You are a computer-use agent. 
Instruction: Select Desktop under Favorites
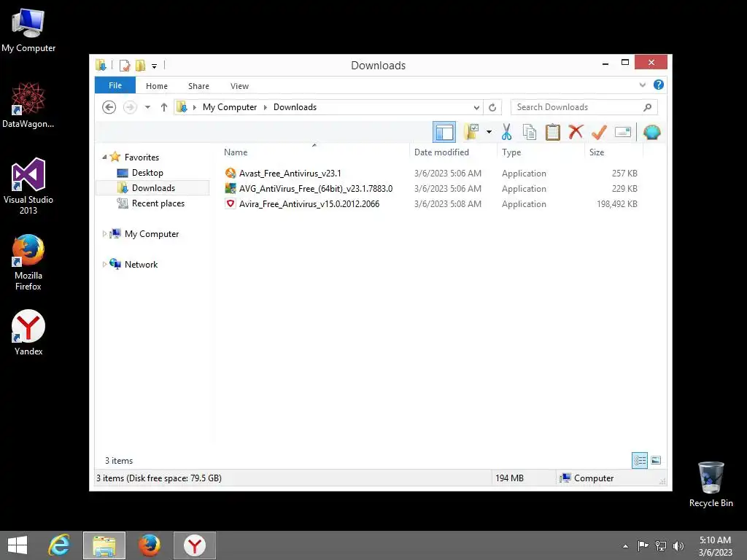(147, 172)
